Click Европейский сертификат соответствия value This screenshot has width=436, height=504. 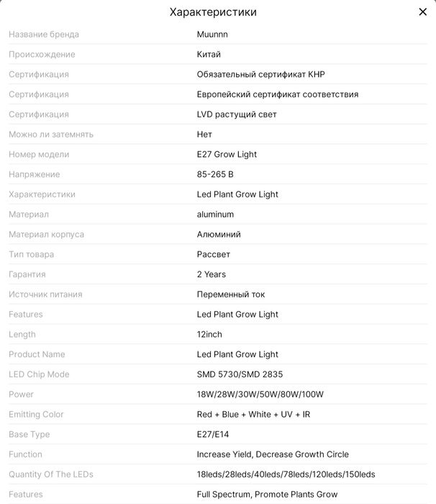click(x=277, y=94)
